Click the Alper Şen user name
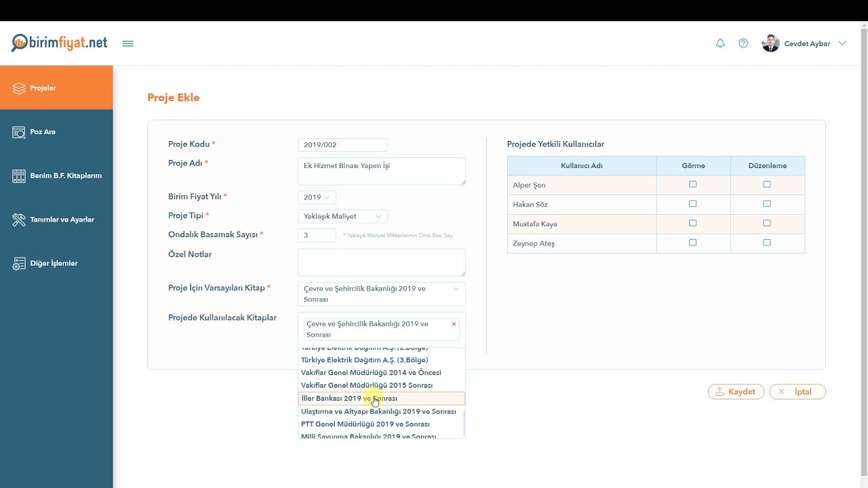 [529, 185]
